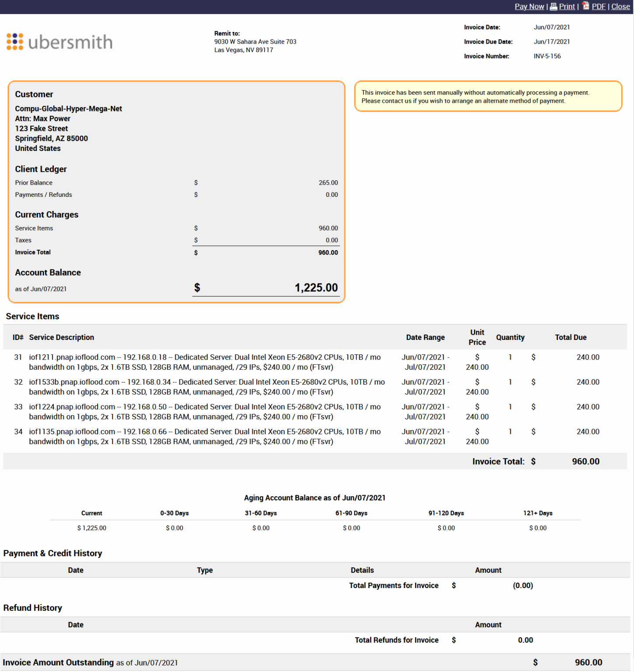Viewport: 634px width, 672px height.
Task: Select service item 34 for iof1135.pnap.ioflood.com
Action: click(x=205, y=436)
